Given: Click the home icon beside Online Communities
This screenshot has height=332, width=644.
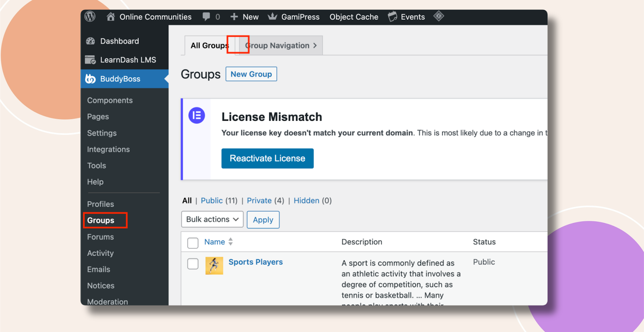Looking at the screenshot, I should pyautogui.click(x=111, y=16).
